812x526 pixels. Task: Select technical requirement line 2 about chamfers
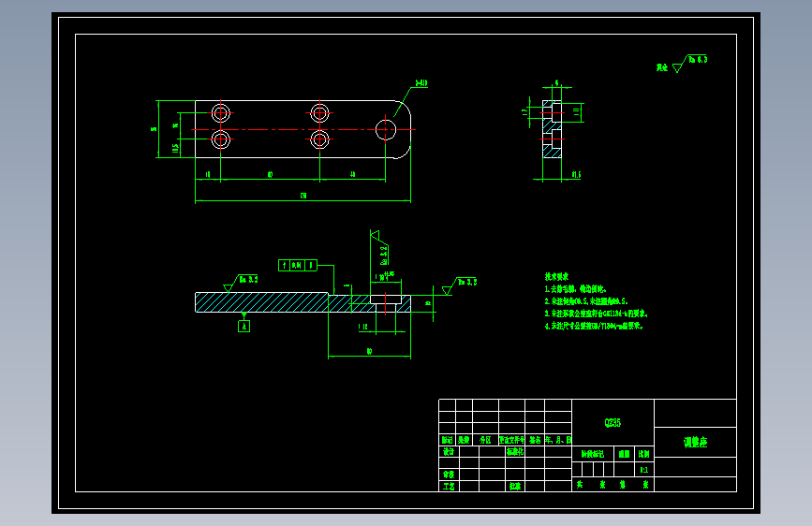tap(585, 300)
